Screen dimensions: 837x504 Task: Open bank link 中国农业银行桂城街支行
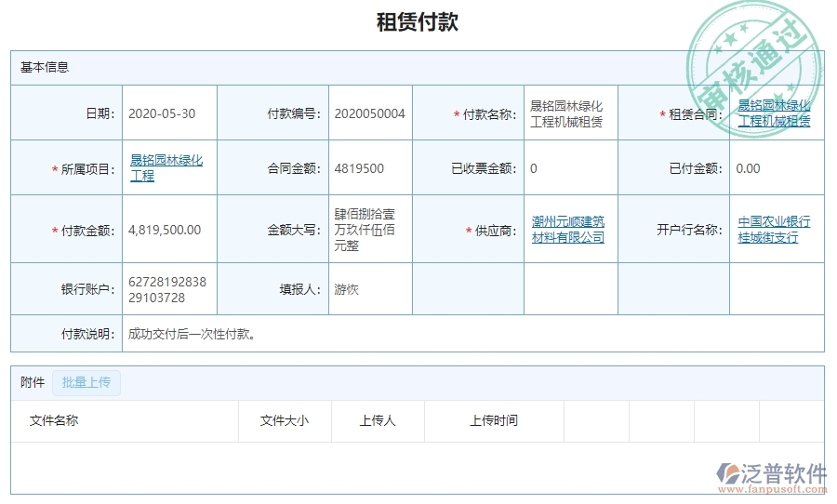point(774,230)
